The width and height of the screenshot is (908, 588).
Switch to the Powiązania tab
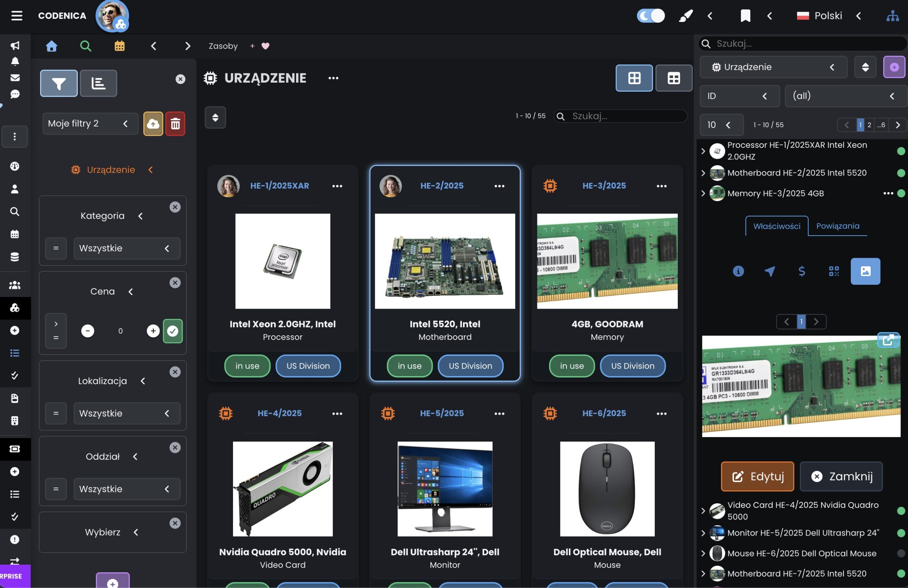coord(837,226)
